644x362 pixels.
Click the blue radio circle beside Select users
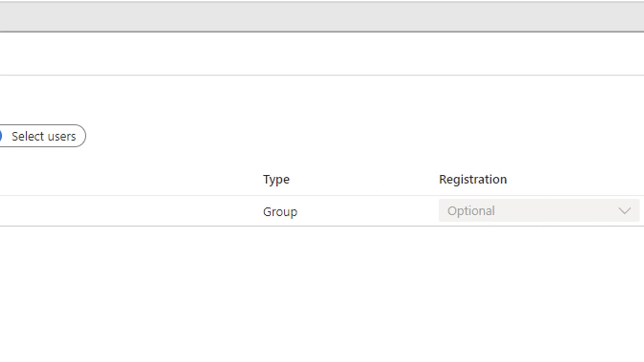click(x=1, y=136)
